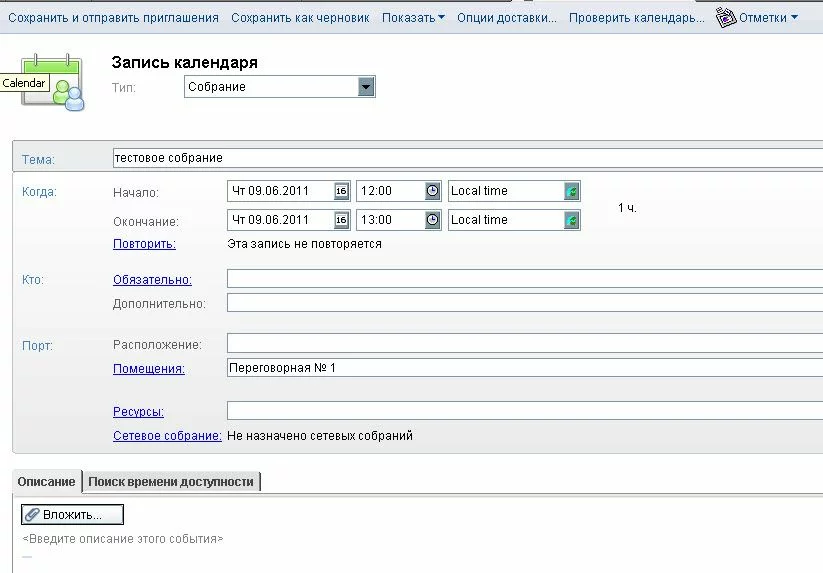Expand the Тип dropdown showing Собрание
Image resolution: width=823 pixels, height=573 pixels.
pos(366,87)
